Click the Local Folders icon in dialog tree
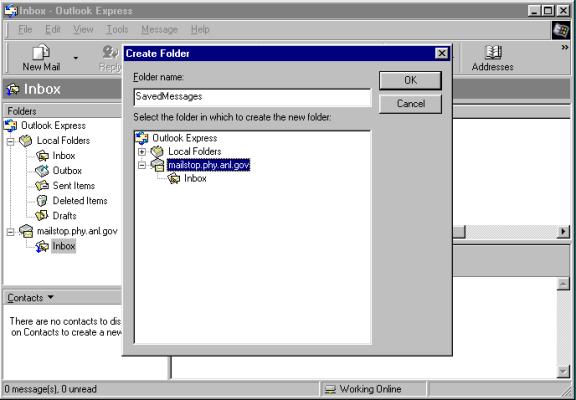The width and height of the screenshot is (576, 400). 157,151
